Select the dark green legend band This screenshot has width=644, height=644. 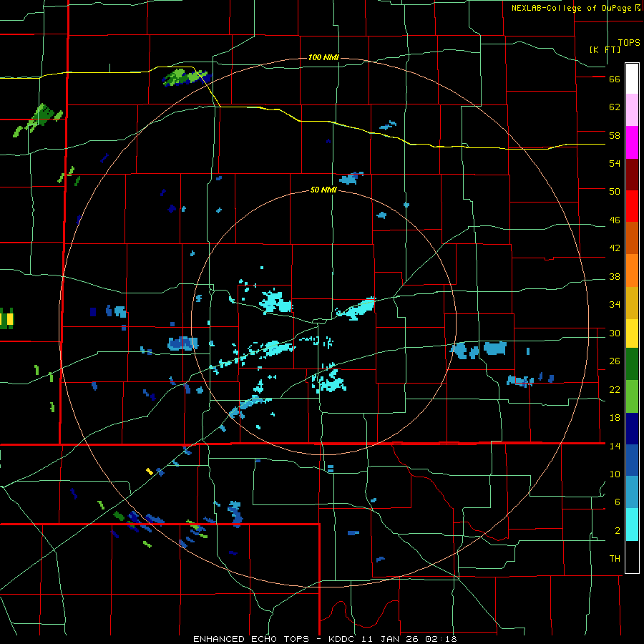tap(632, 364)
